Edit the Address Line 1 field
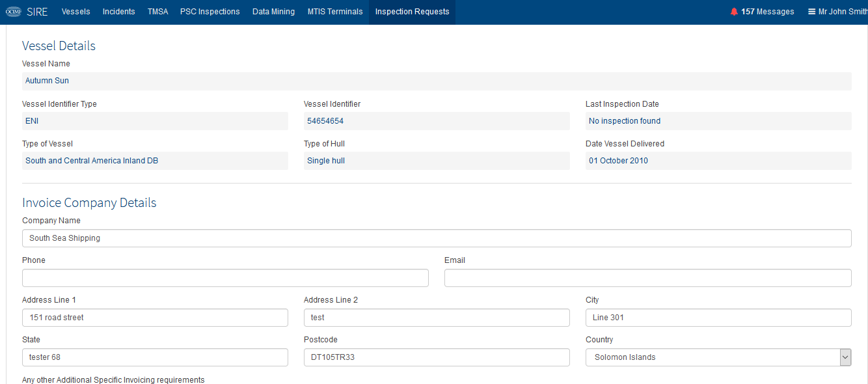868x384 pixels. coord(155,318)
